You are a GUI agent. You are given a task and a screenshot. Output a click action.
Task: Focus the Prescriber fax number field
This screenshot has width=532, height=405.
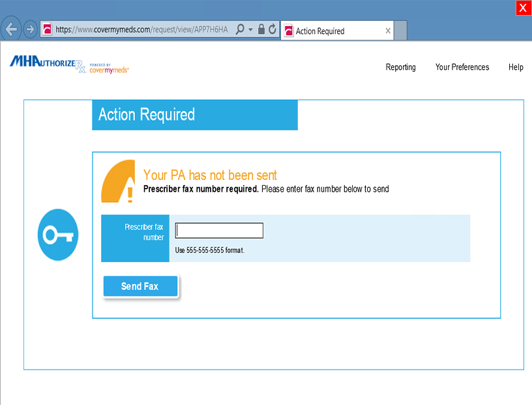pyautogui.click(x=219, y=231)
